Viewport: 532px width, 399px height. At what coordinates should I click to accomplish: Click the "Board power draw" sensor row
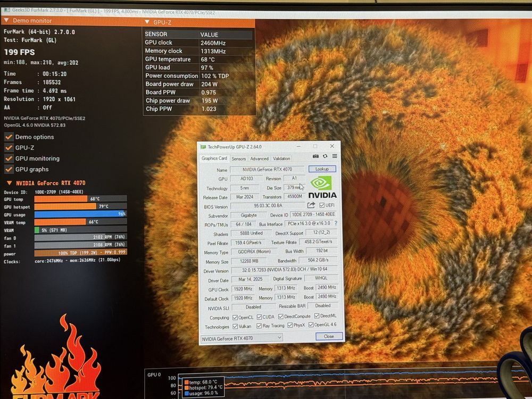click(198, 84)
